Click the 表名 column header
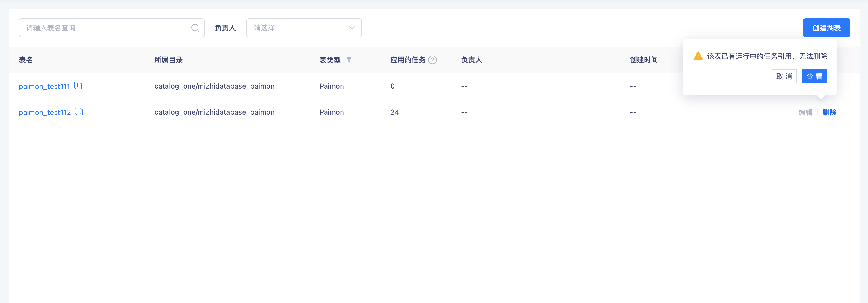868x303 pixels. (x=26, y=60)
